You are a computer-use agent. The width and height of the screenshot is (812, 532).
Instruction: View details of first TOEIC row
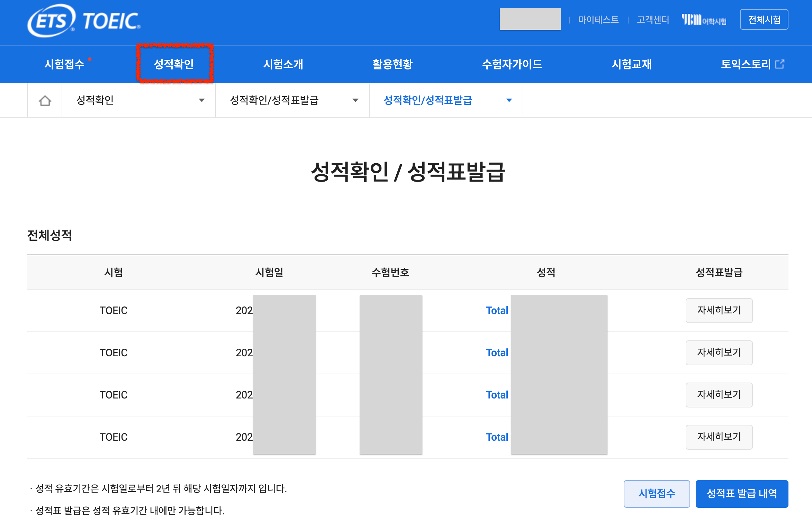coord(719,310)
